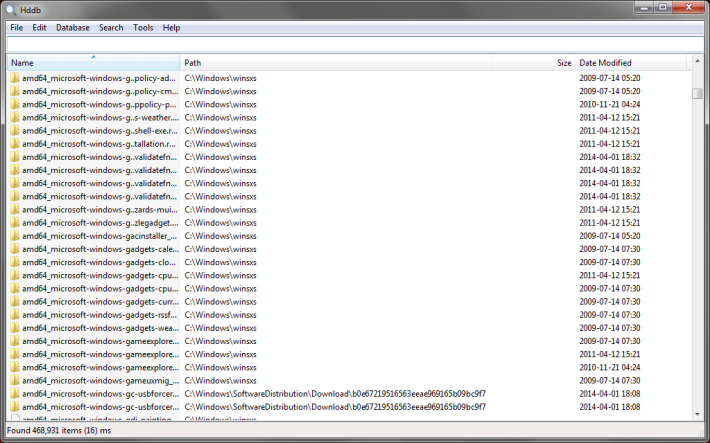Image resolution: width=710 pixels, height=443 pixels.
Task: Click the folder icon for g..ppolicy-p
Action: point(15,104)
